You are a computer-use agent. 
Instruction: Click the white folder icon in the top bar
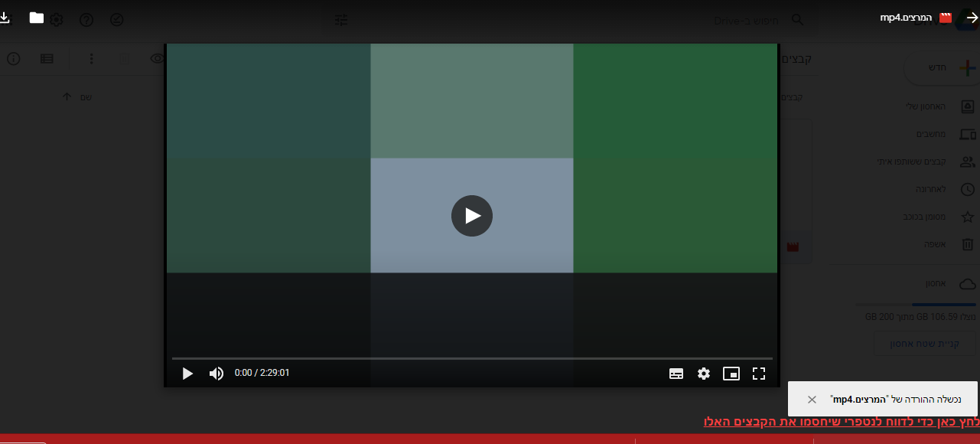coord(37,18)
